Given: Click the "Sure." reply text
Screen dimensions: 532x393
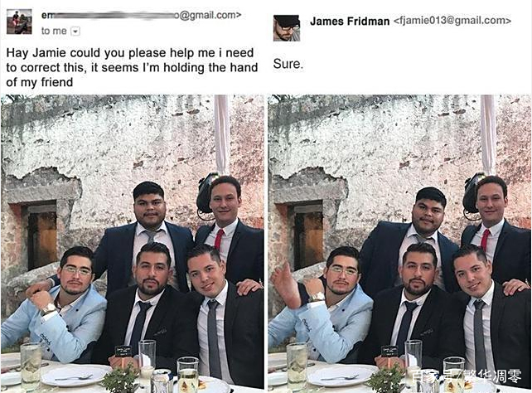Looking at the screenshot, I should click(x=288, y=64).
